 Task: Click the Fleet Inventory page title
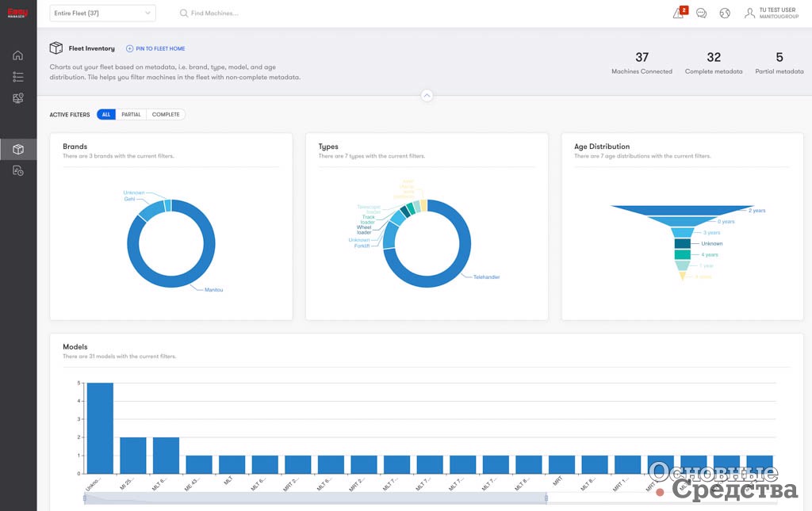(92, 48)
